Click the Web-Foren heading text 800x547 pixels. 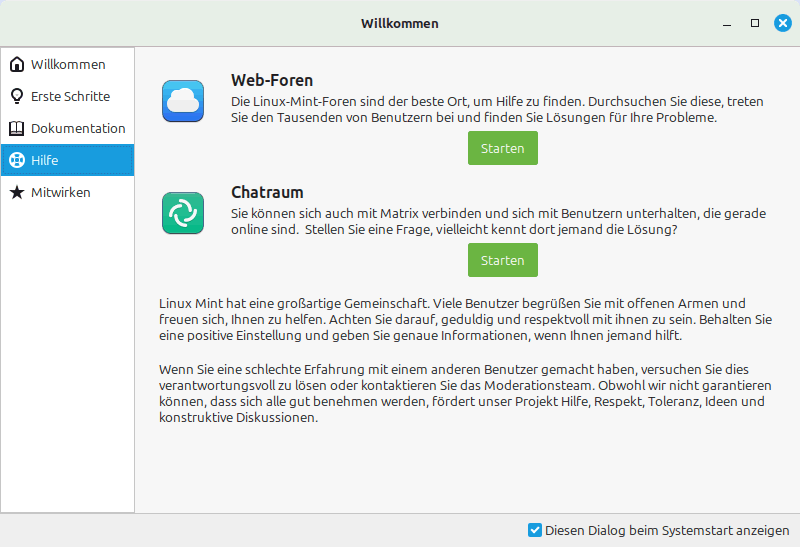(x=272, y=80)
